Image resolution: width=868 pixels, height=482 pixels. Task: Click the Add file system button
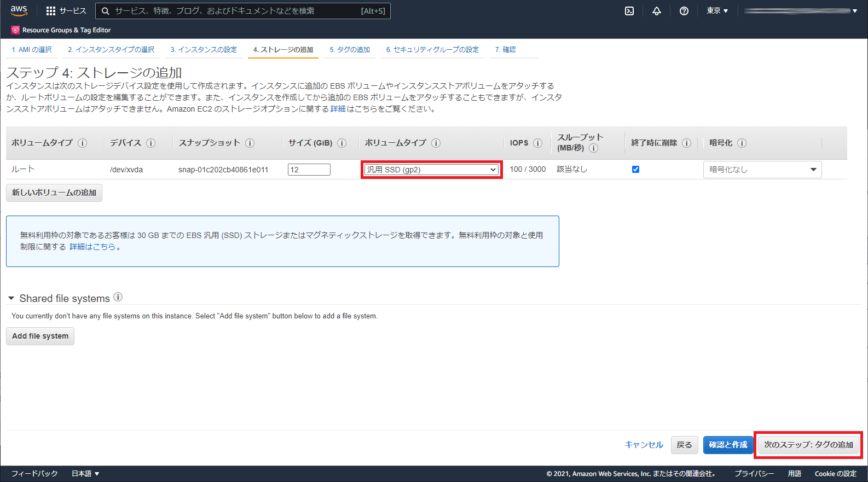[40, 336]
